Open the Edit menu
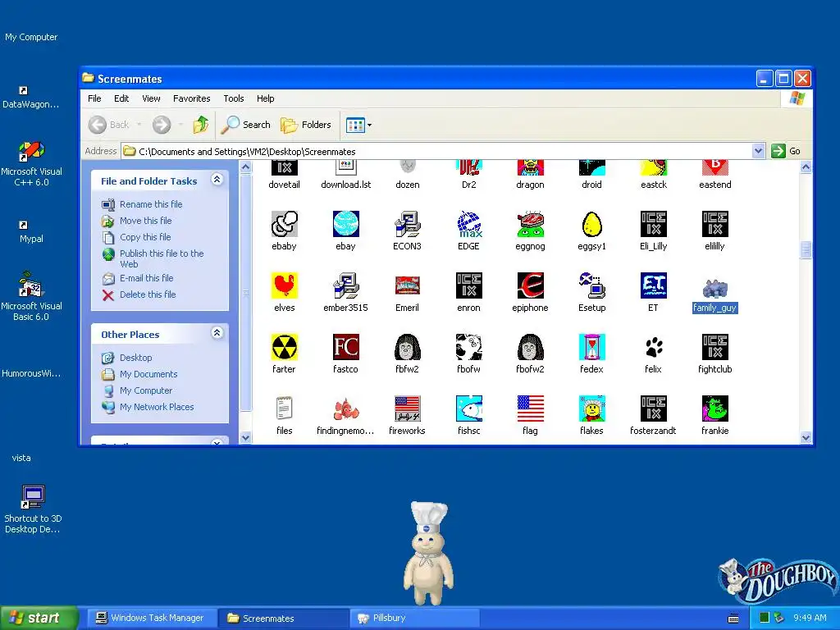840x630 pixels. click(121, 98)
